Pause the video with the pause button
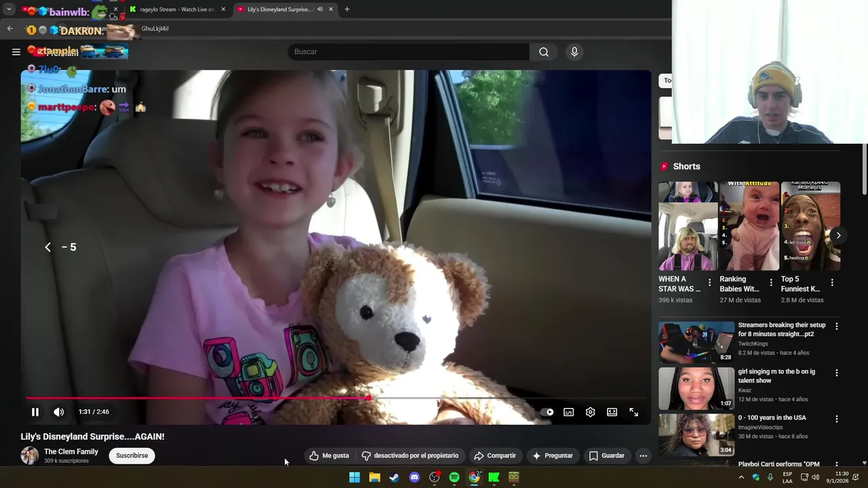868x488 pixels. 35,411
